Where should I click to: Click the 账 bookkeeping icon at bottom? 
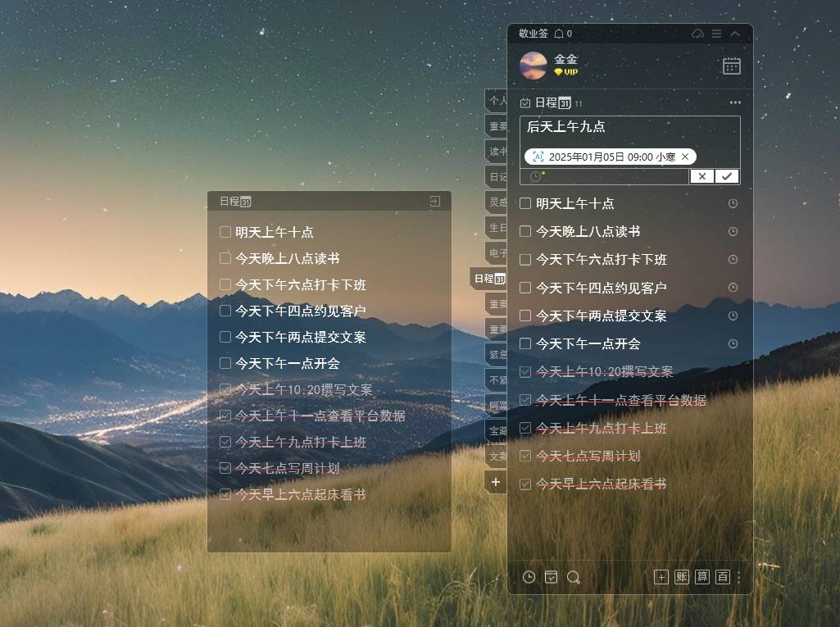(682, 577)
